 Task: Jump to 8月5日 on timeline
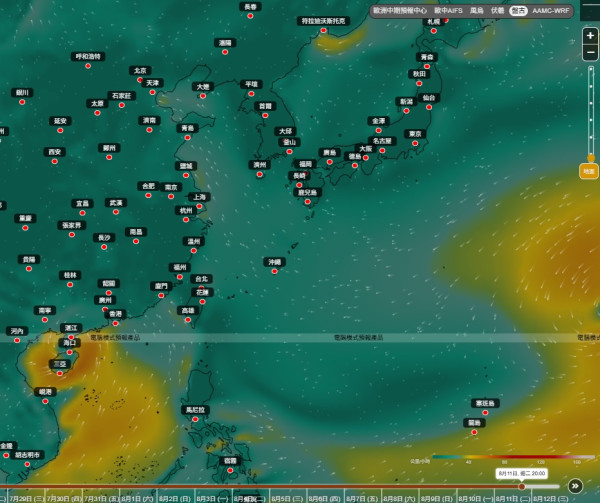click(288, 499)
